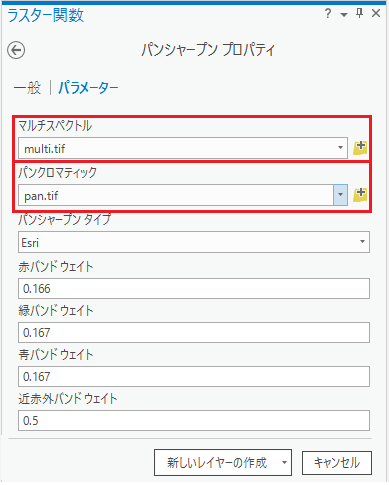Image resolution: width=389 pixels, height=485 pixels.
Task: Expand the マルチスペクトル multi.tif dropdown
Action: click(340, 148)
